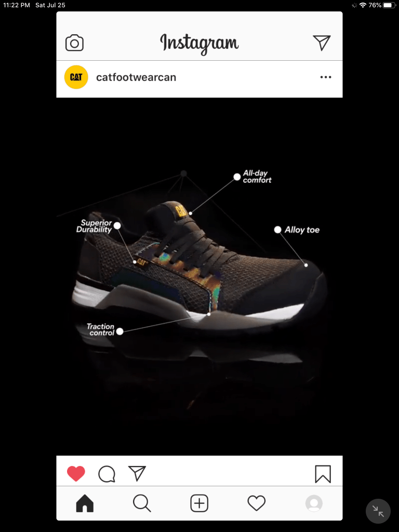Open the three-dot post options menu
399x532 pixels.
click(326, 77)
